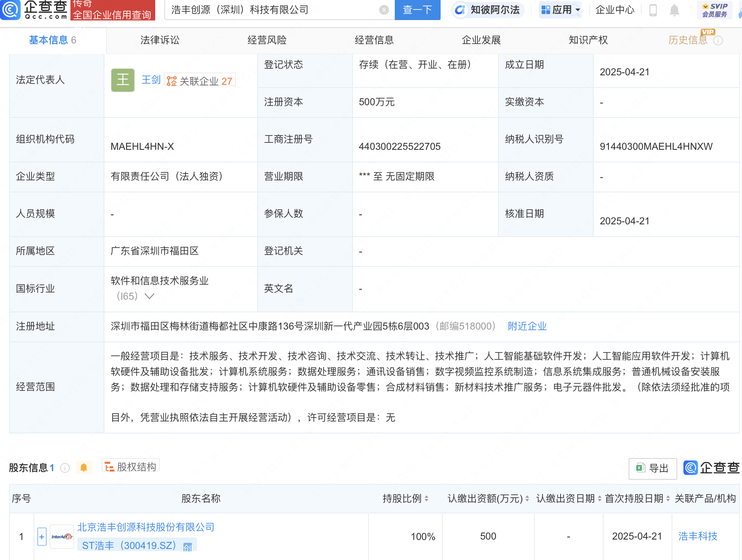The height and width of the screenshot is (560, 742).
Task: Clear the search box text
Action: (x=384, y=10)
